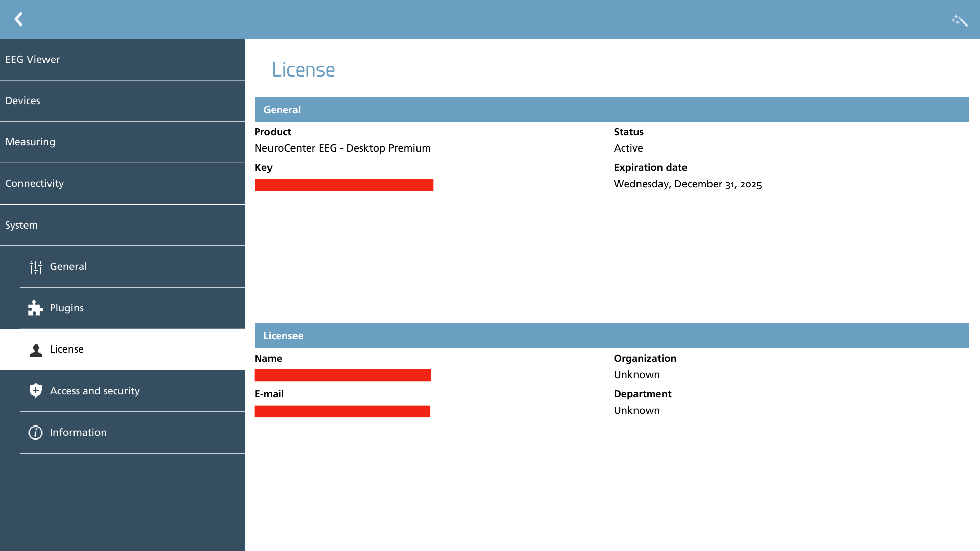Expand the Connectivity section

pos(122,184)
